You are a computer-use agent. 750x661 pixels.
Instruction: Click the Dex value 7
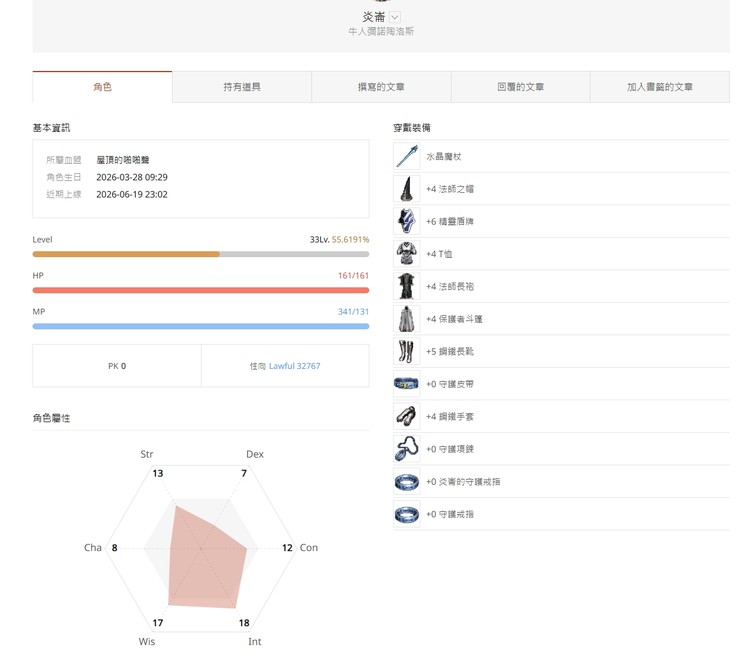(x=244, y=474)
